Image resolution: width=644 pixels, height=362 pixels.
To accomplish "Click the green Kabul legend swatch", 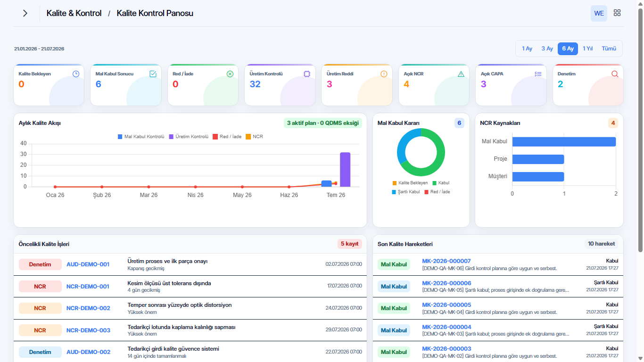I will tap(434, 183).
